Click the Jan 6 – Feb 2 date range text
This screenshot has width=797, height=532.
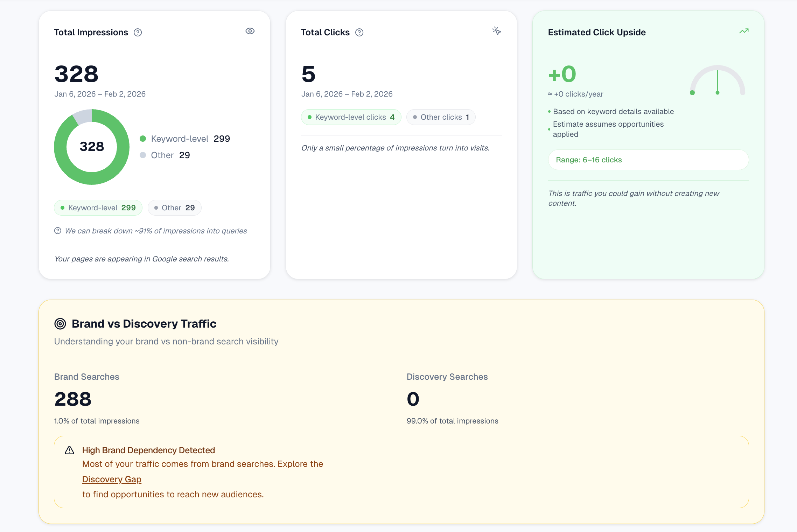tap(100, 94)
